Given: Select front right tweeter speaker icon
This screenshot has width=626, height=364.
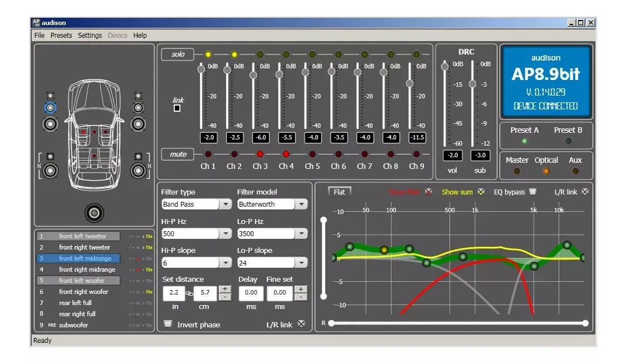Looking at the screenshot, I should (138, 96).
